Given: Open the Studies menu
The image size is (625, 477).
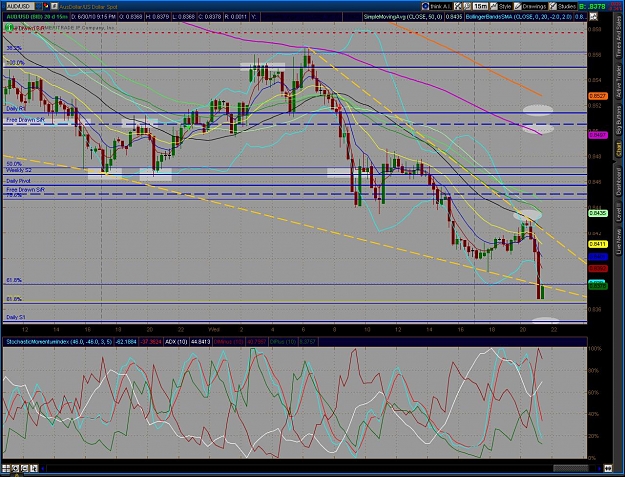Looking at the screenshot, I should 566,6.
